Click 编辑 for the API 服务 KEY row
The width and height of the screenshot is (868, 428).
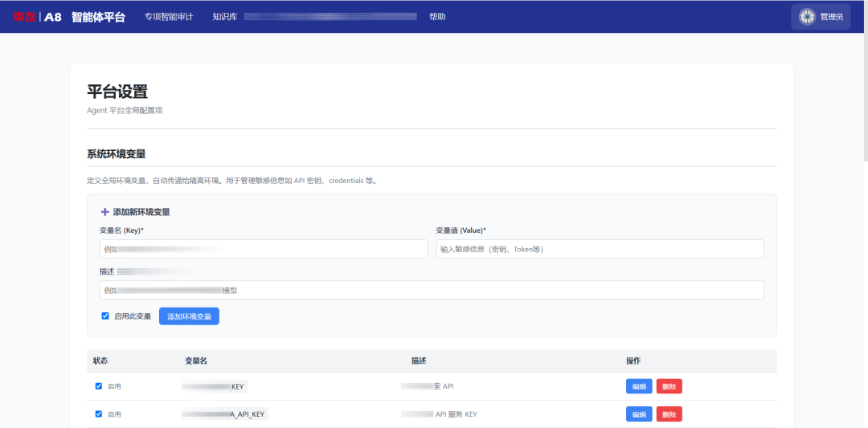tap(639, 414)
